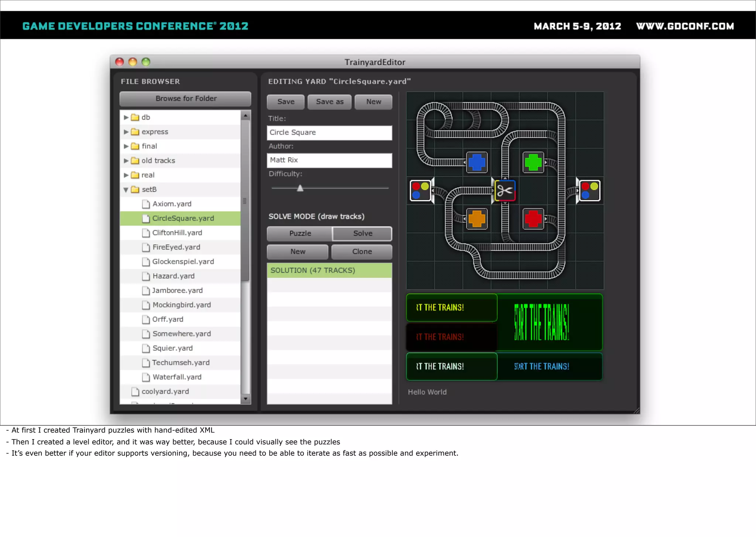Click the scissors splitter tile
The width and height of the screenshot is (756, 537).
[x=505, y=191]
